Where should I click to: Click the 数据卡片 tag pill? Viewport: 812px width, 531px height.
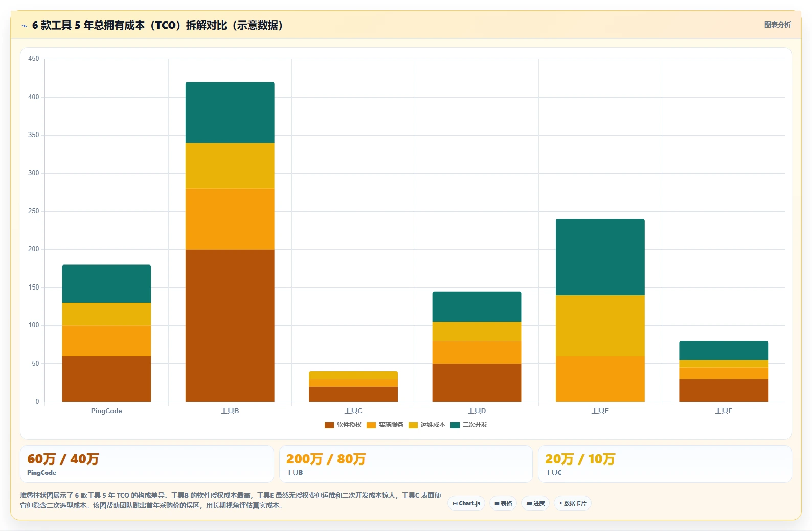pos(573,503)
